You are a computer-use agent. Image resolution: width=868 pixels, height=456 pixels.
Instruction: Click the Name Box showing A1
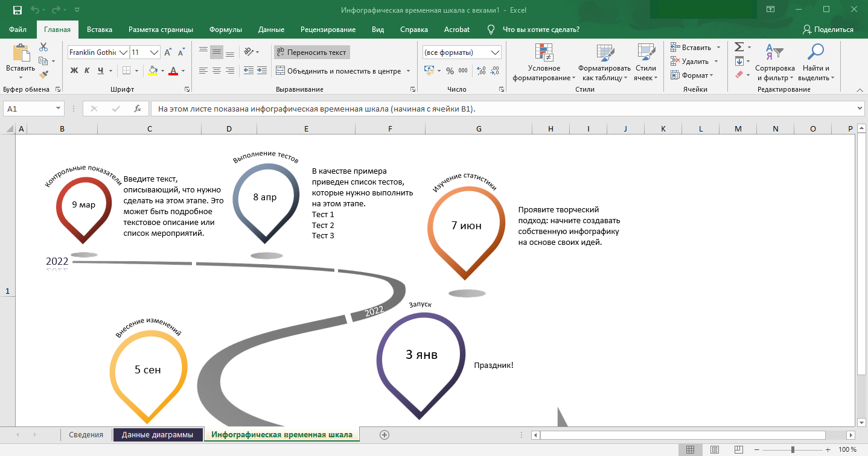coord(28,109)
